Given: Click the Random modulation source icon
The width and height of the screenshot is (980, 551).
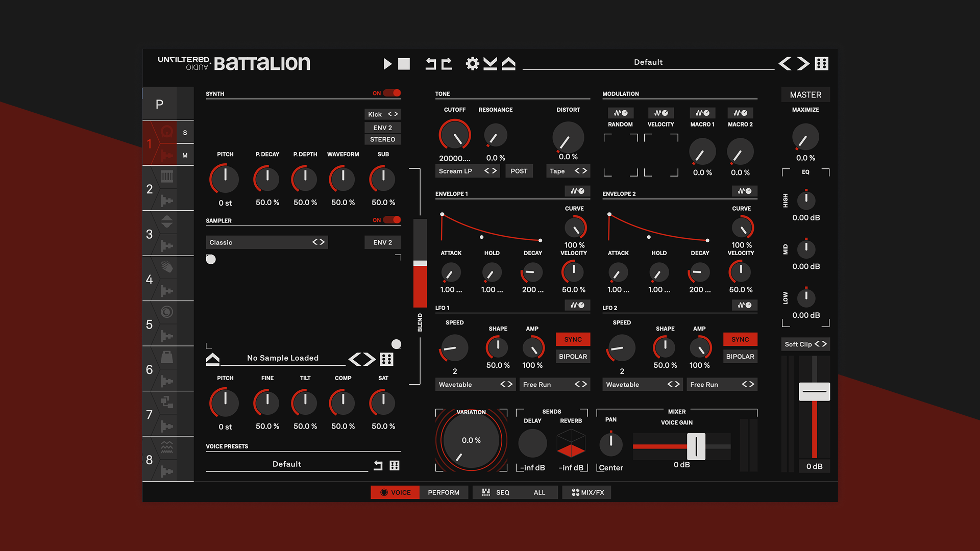Looking at the screenshot, I should (620, 113).
